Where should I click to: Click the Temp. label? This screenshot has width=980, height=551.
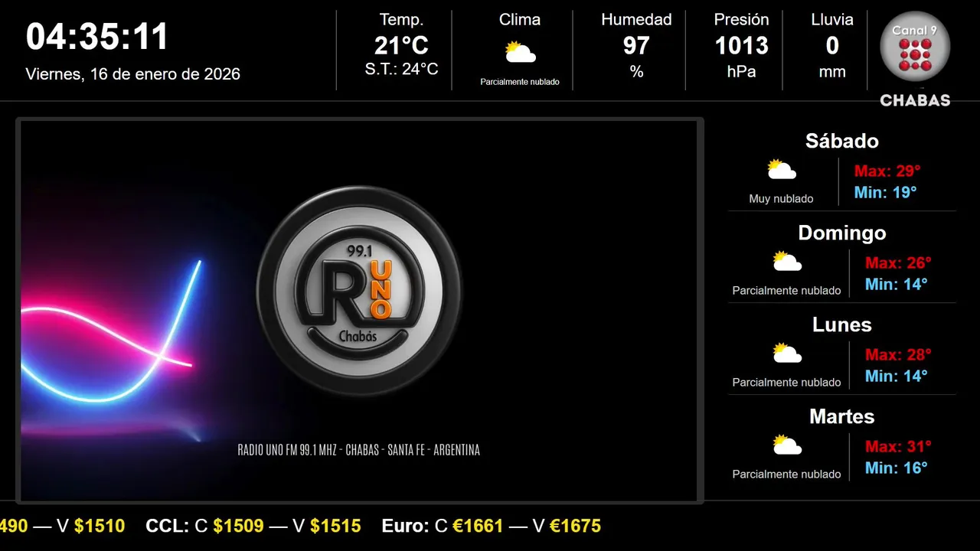click(x=401, y=20)
